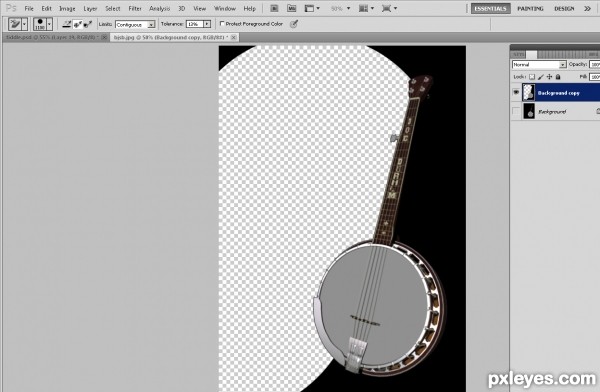
Task: Show the Background layer via eye box
Action: 516,111
